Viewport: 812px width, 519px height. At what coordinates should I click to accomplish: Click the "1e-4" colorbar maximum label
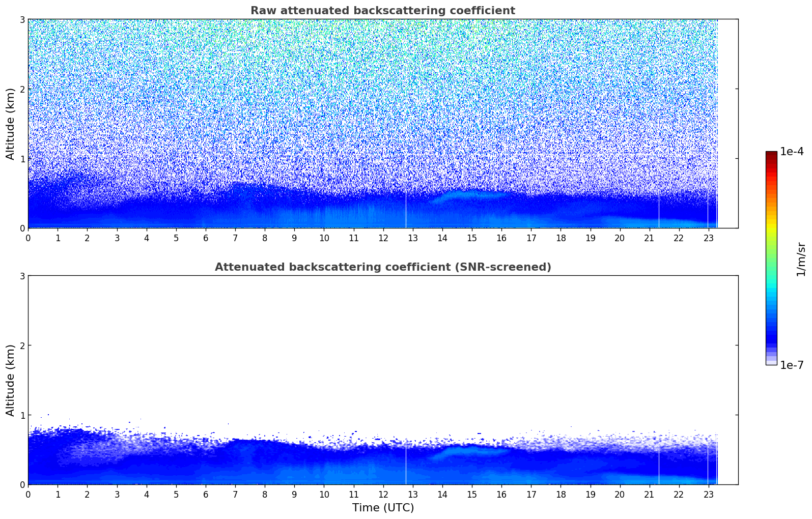tap(792, 152)
